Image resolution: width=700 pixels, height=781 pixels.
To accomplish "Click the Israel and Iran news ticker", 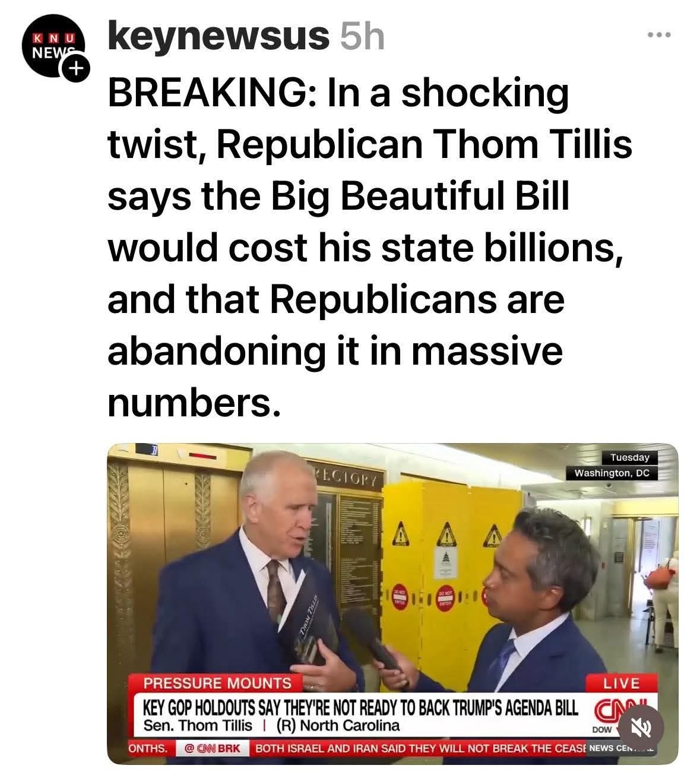I will 419,748.
